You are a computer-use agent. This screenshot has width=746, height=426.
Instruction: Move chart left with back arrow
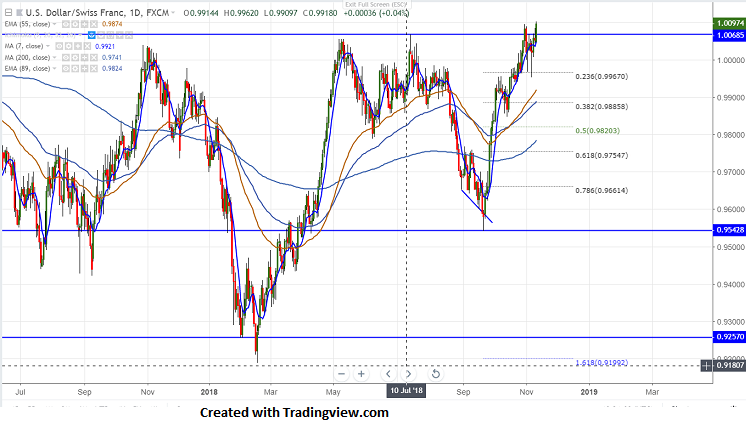pos(388,374)
